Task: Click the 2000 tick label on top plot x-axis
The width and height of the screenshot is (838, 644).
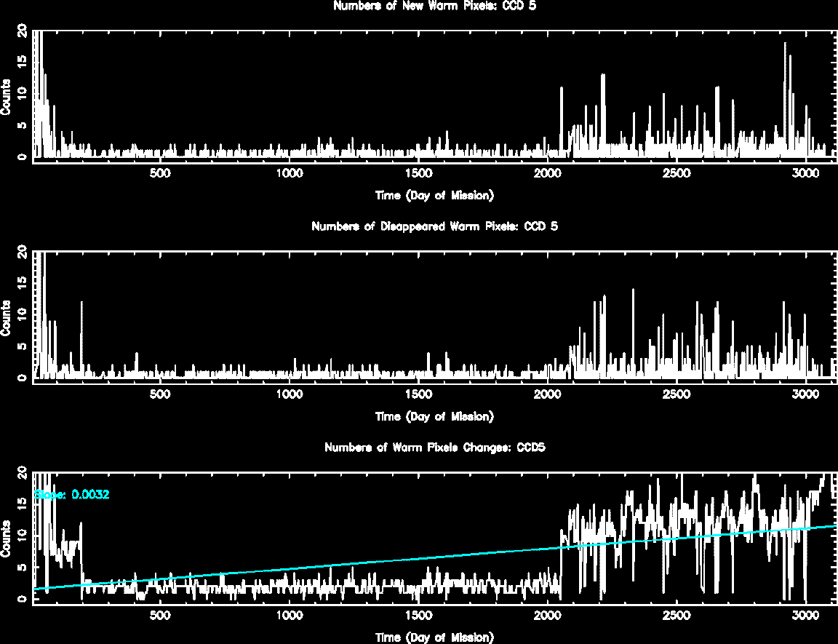Action: [547, 173]
